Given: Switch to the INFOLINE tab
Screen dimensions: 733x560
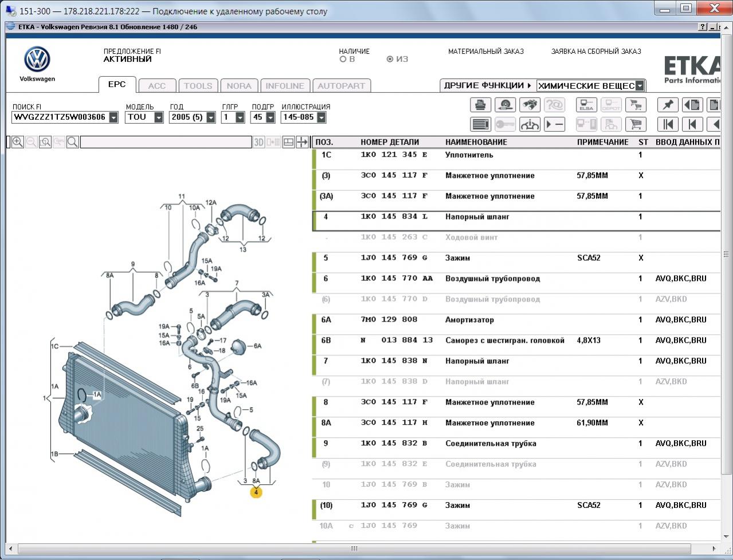Looking at the screenshot, I should [285, 86].
